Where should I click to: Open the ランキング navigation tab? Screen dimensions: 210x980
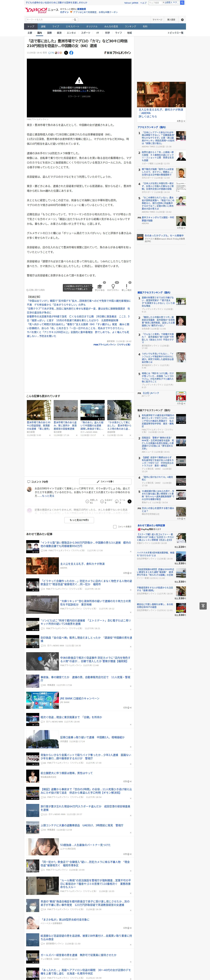point(130,27)
